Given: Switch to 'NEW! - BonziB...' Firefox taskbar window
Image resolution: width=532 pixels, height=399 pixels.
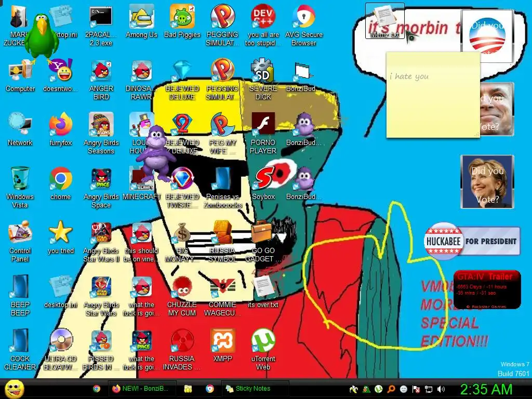Looking at the screenshot, I should tap(141, 389).
